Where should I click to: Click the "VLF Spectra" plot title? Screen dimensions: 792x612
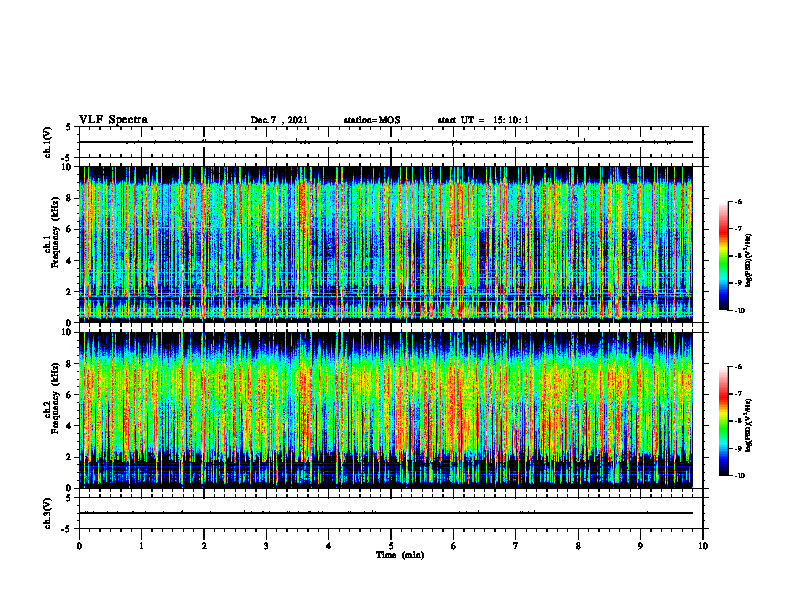pyautogui.click(x=113, y=120)
